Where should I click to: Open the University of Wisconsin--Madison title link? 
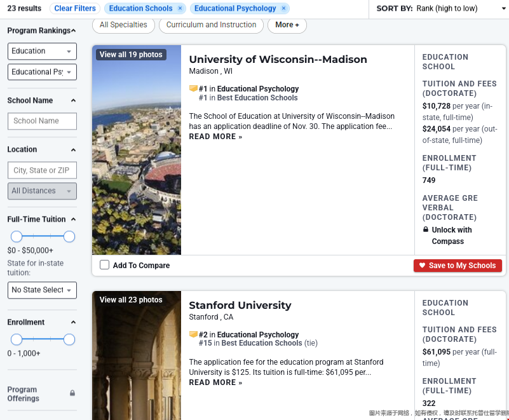click(278, 59)
